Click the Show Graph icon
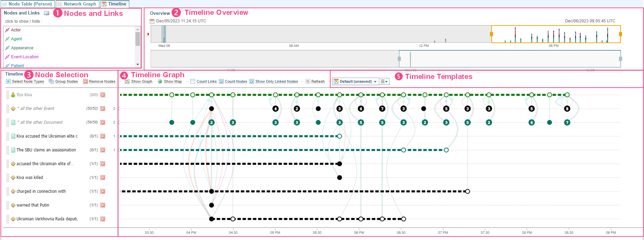The width and height of the screenshot is (644, 240). (127, 81)
